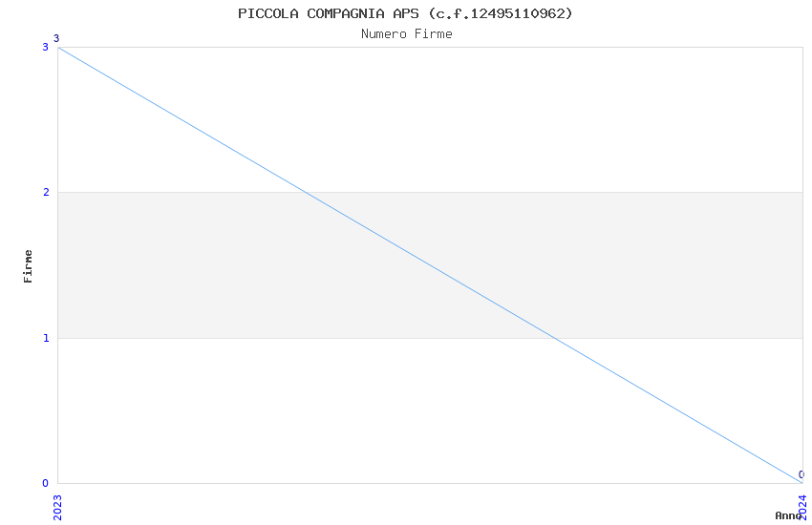Screen dimensions: 812x525
Task: Click the blue line where it crosses gridline 1
Action: pyautogui.click(x=554, y=338)
